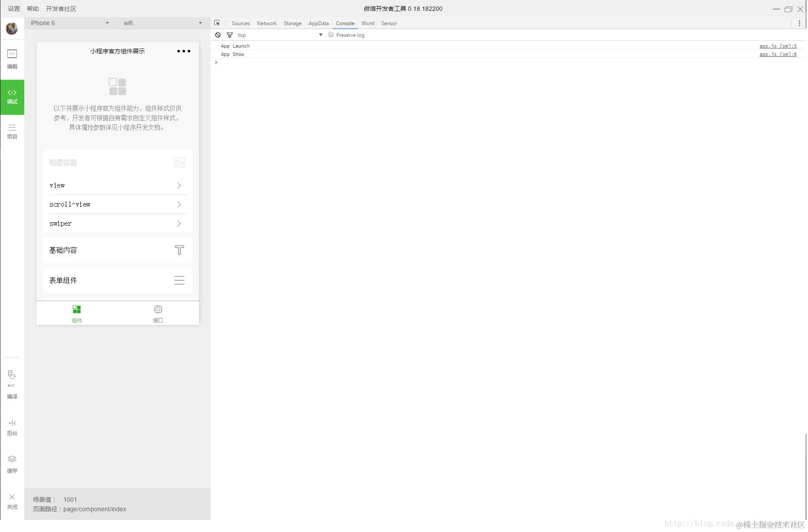Expand the 表单组件 section

(117, 280)
